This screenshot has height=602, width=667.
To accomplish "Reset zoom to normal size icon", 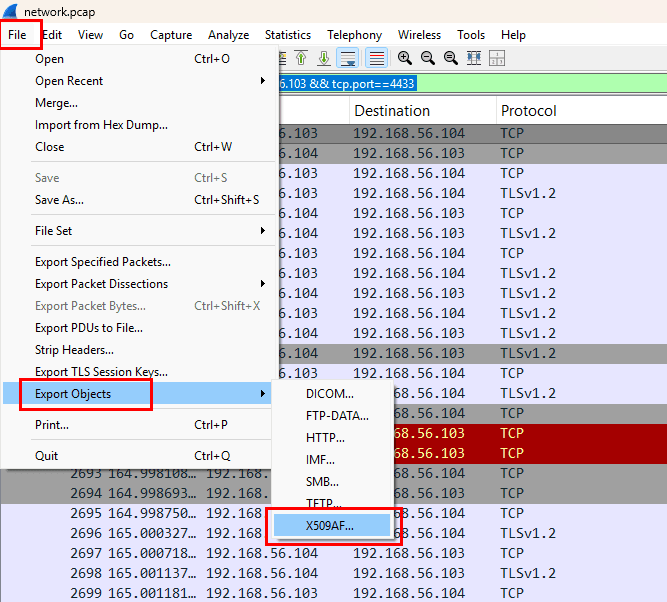I will [451, 58].
